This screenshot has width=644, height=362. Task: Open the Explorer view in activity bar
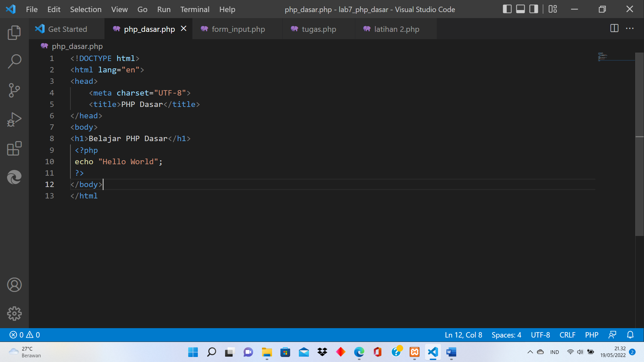coord(14,33)
